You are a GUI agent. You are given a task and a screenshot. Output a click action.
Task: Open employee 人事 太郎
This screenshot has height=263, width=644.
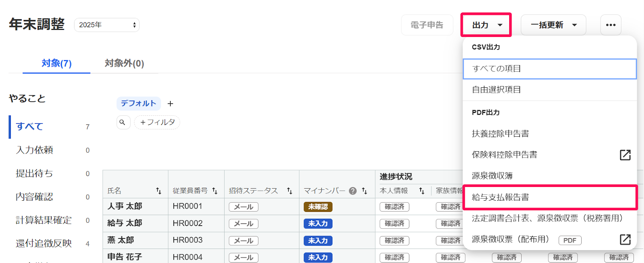(125, 206)
